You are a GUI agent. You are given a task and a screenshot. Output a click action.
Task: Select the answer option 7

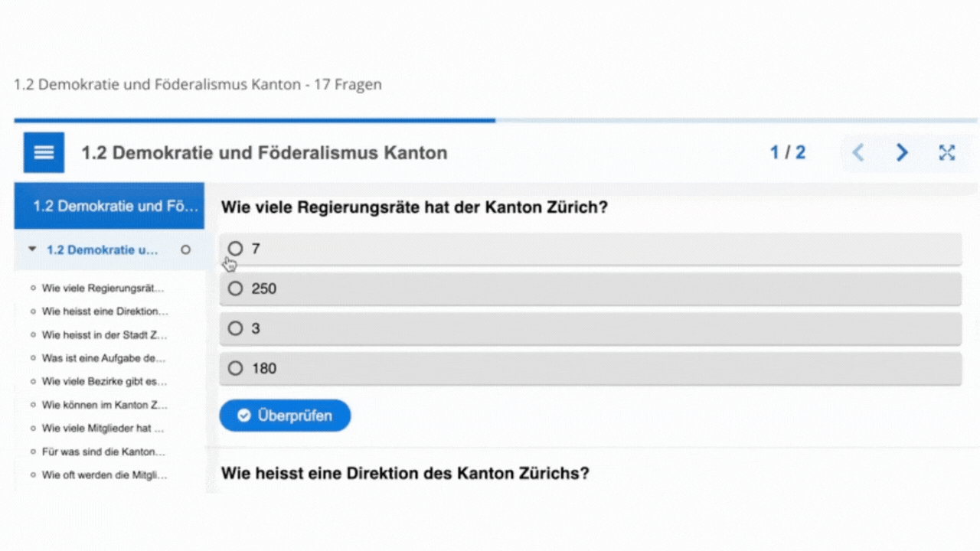pyautogui.click(x=236, y=249)
